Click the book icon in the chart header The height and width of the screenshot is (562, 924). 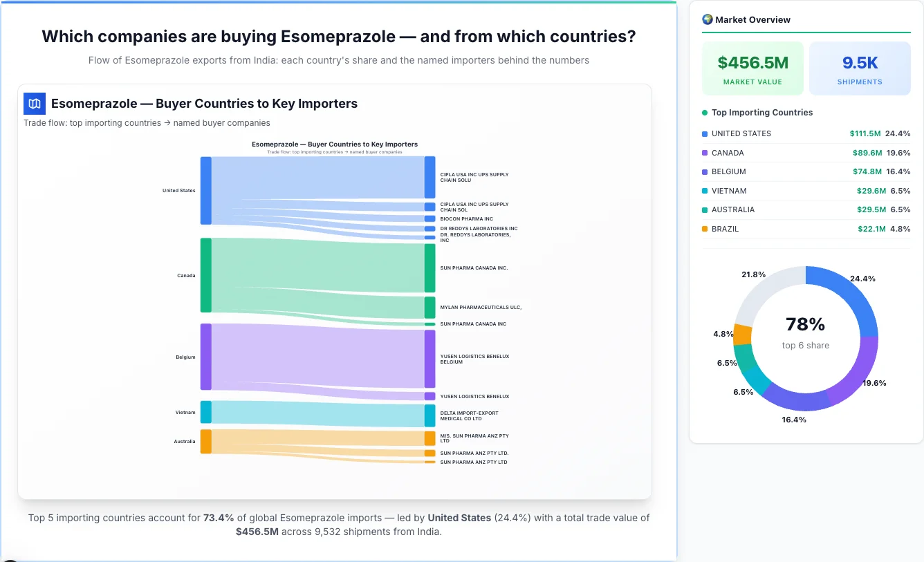35,103
